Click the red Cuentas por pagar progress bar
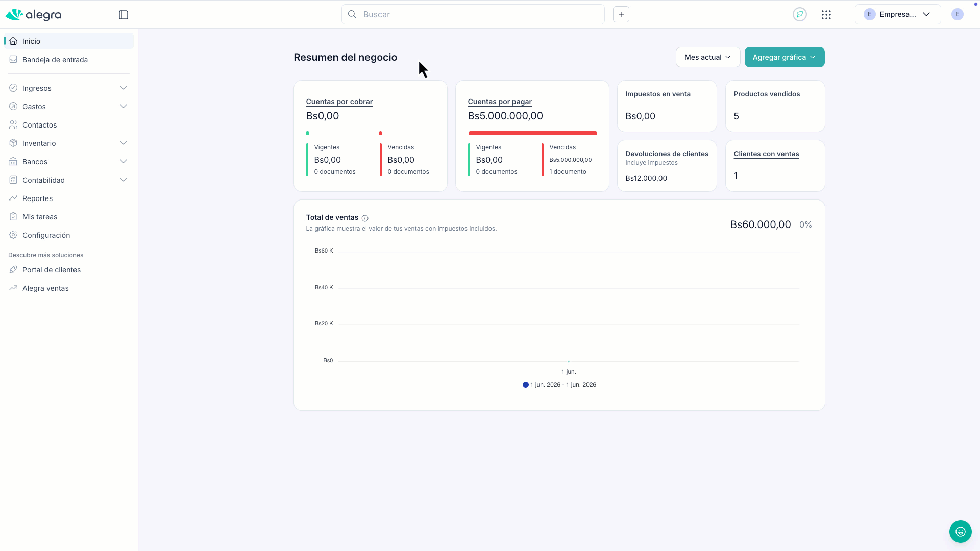Viewport: 980px width, 551px height. [x=533, y=133]
